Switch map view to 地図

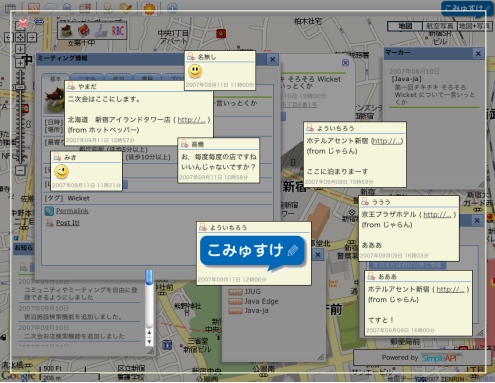(405, 26)
